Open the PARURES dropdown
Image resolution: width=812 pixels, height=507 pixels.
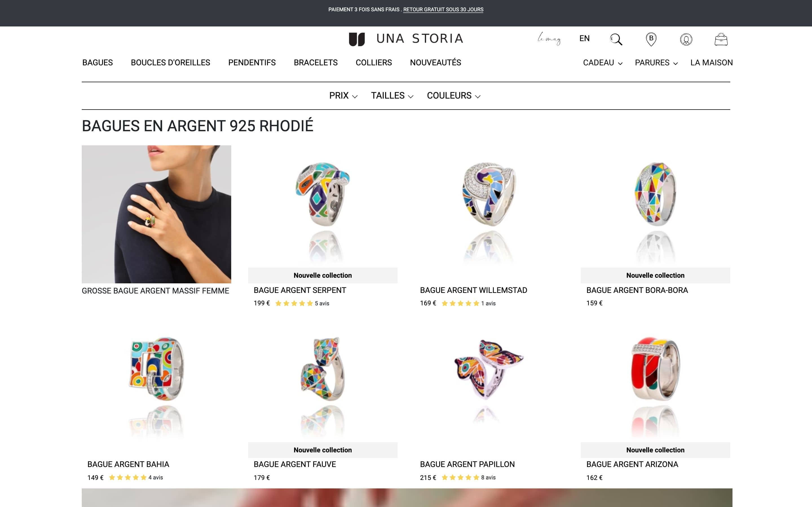(x=656, y=62)
